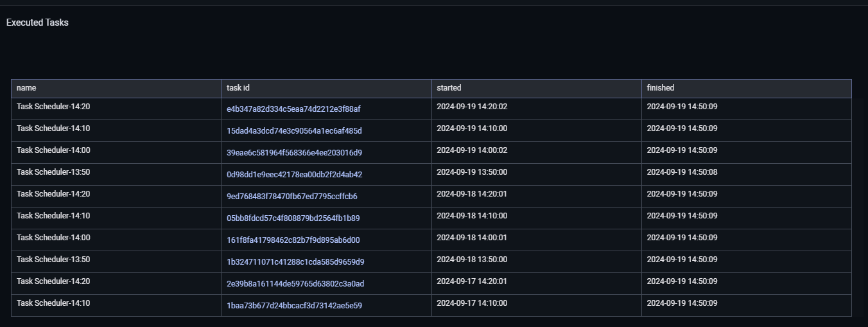Select task id link 161f8fa41798462c82b7f9d895ab6d00
868x327 pixels.
(293, 240)
